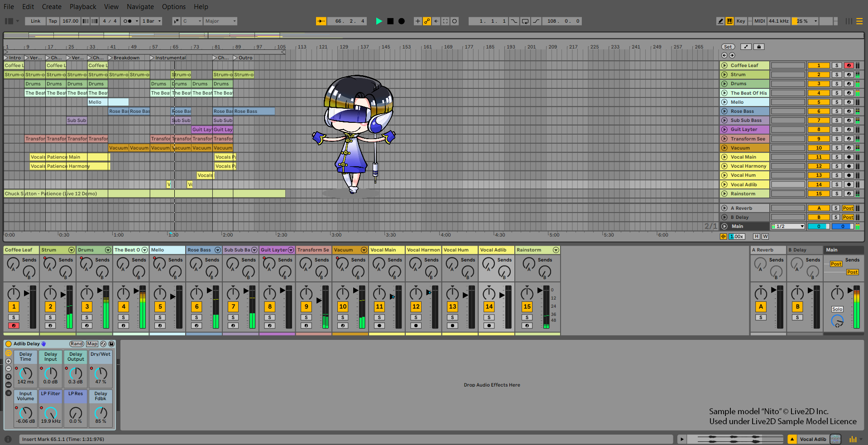Open the File menu
This screenshot has width=868, height=445.
click(x=9, y=7)
